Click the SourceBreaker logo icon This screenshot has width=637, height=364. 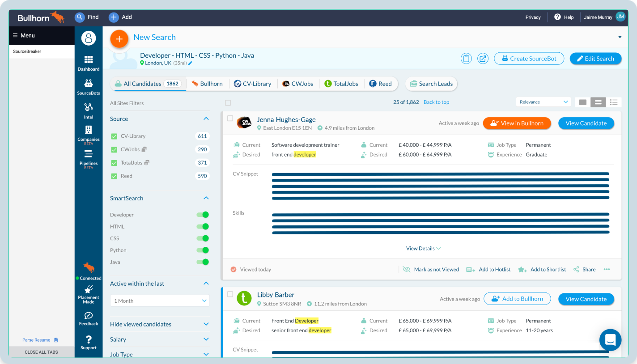pos(89,38)
